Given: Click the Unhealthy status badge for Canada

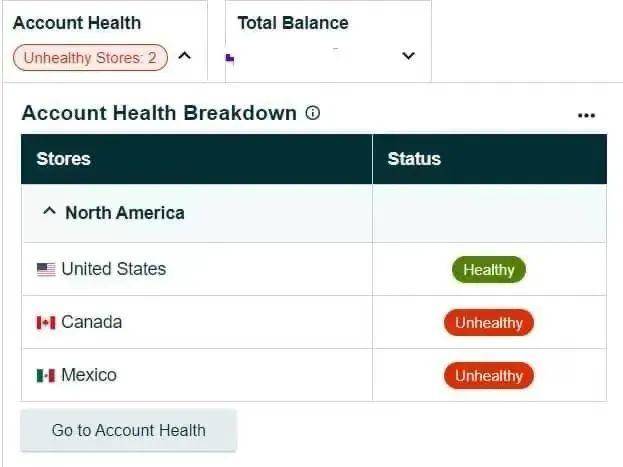Looking at the screenshot, I should pos(489,323).
